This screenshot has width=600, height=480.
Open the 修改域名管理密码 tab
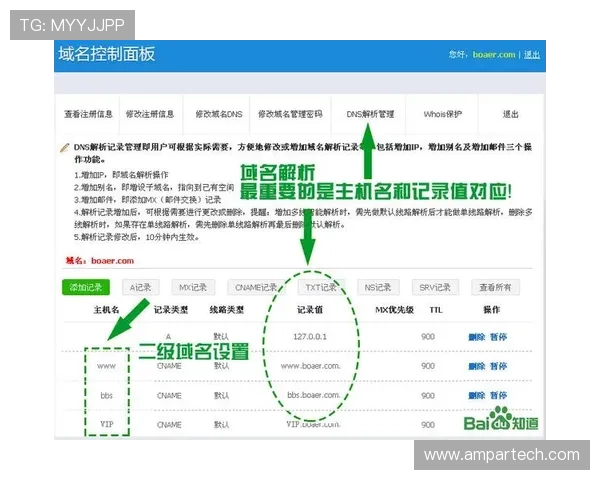[x=290, y=114]
